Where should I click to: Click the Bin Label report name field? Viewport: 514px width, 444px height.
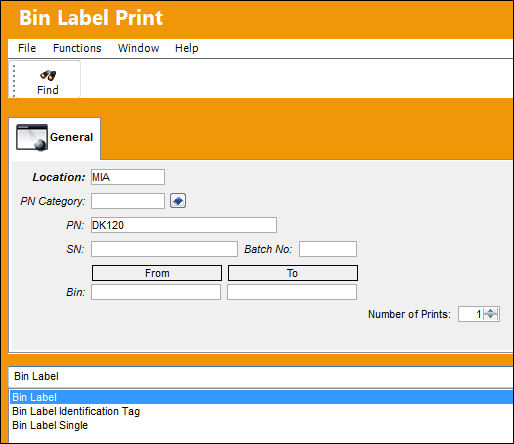261,377
